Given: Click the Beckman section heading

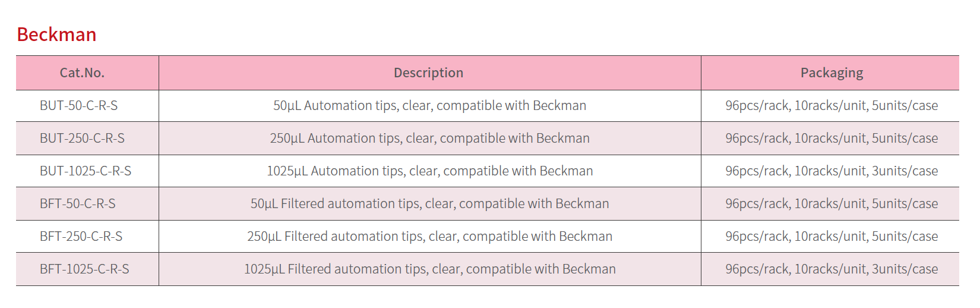Looking at the screenshot, I should [56, 34].
